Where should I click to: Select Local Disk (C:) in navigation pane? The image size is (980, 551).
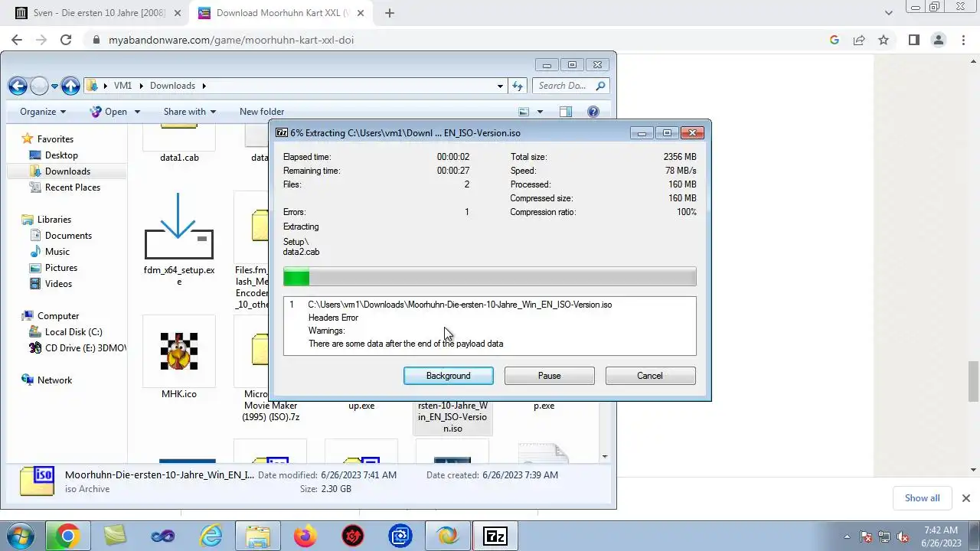click(73, 332)
